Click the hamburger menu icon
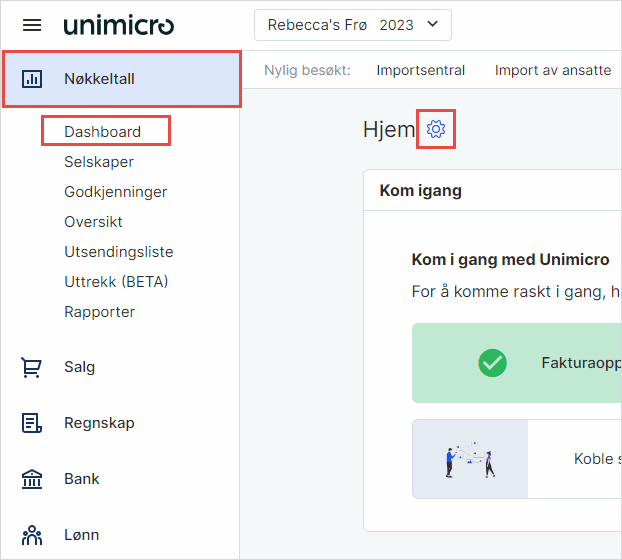 [32, 25]
